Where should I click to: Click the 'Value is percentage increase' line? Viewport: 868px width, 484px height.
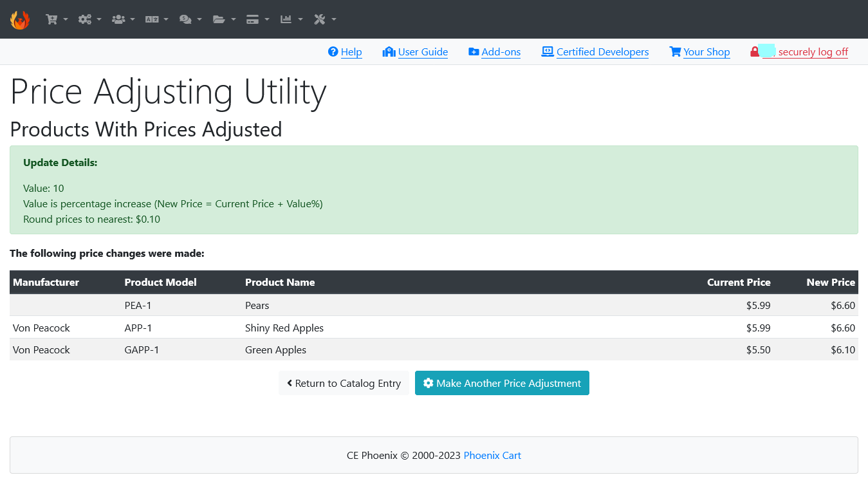(x=173, y=203)
